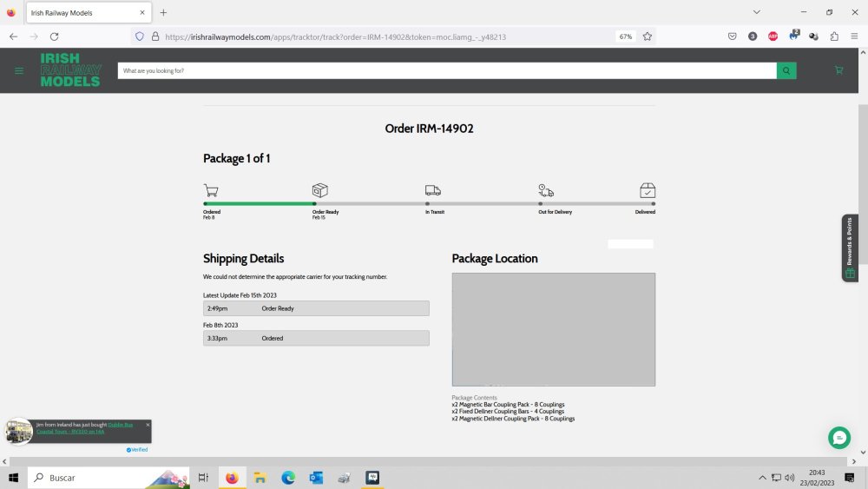Save page to Pocket
The height and width of the screenshot is (489, 868).
(x=733, y=36)
